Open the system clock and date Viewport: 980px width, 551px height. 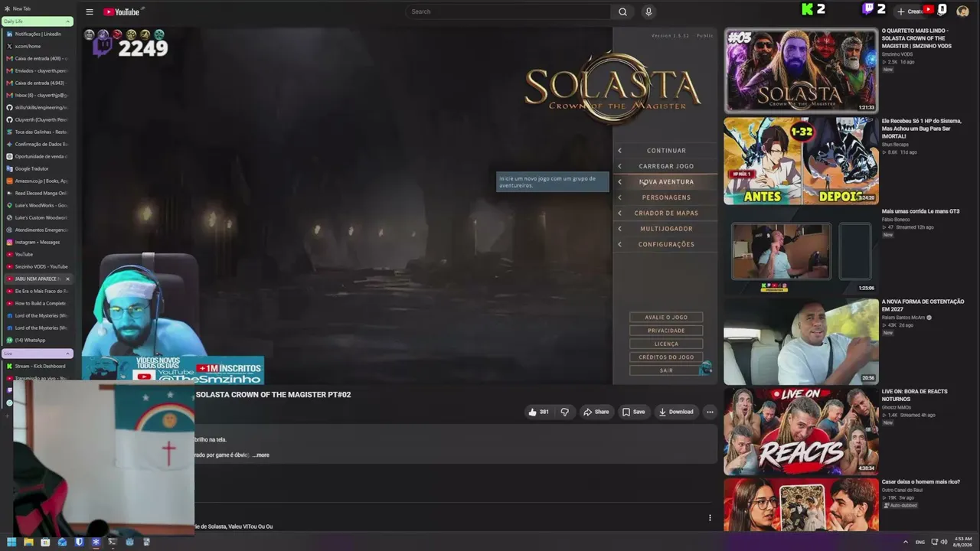[x=962, y=542]
